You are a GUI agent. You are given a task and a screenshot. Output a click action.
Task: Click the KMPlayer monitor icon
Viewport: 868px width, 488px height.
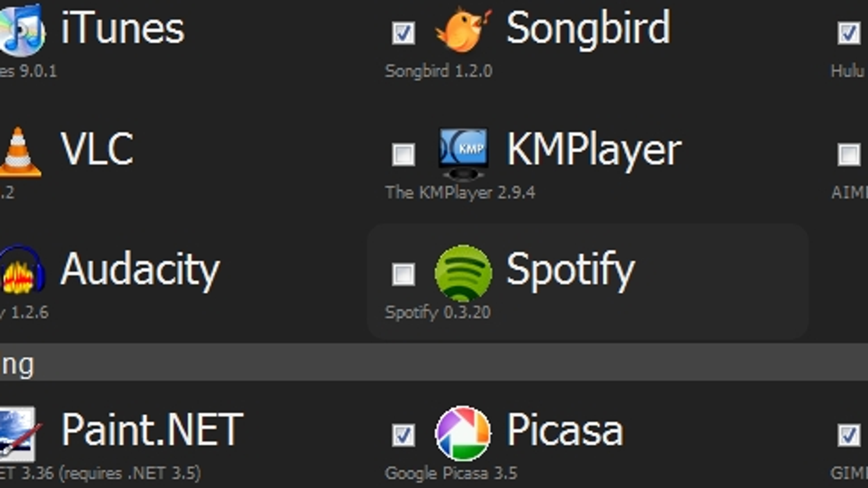pyautogui.click(x=463, y=153)
